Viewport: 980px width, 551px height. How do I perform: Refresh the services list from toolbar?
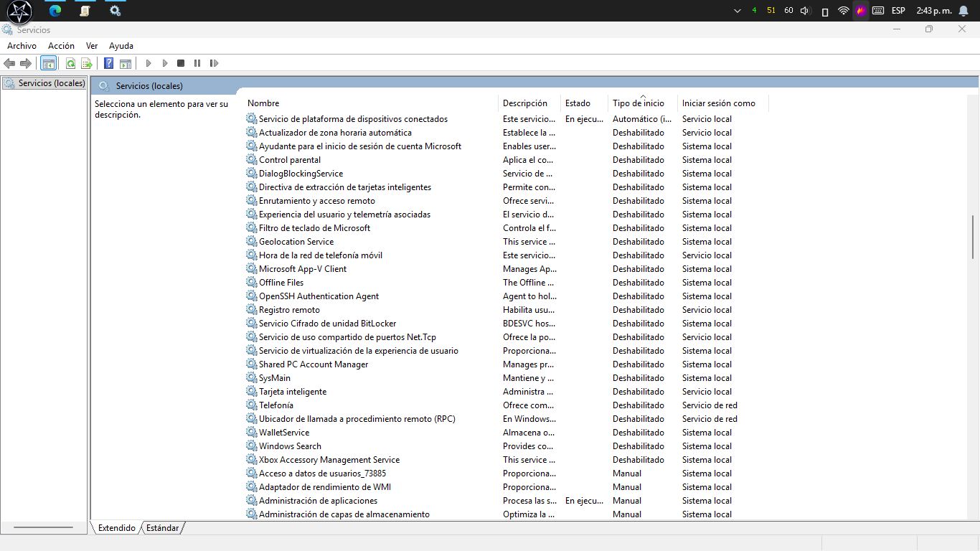[71, 63]
